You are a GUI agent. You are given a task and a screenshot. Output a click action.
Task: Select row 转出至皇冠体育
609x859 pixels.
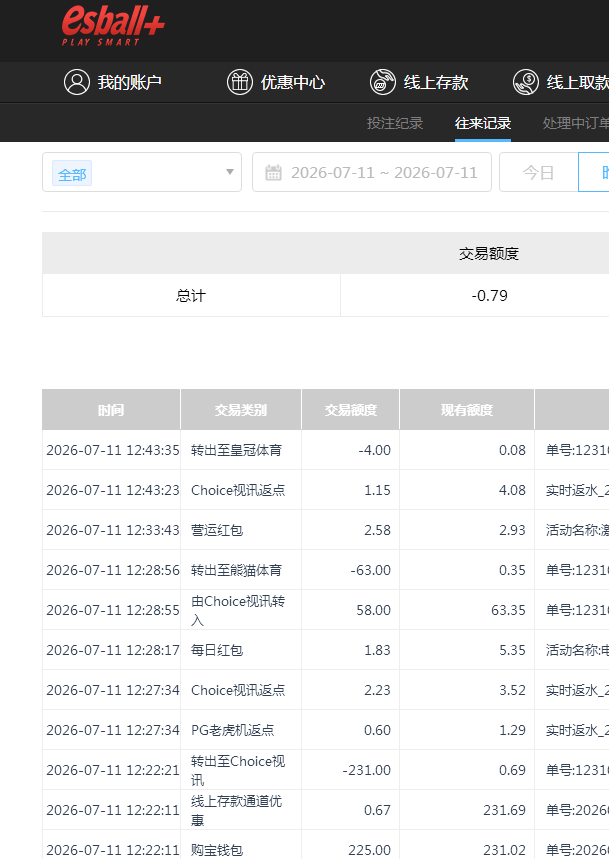click(237, 450)
